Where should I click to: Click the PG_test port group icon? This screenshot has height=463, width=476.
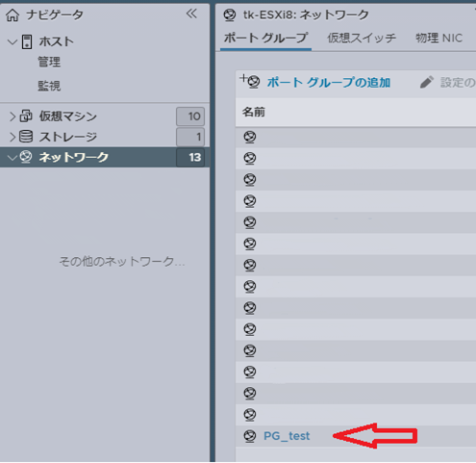coord(250,436)
